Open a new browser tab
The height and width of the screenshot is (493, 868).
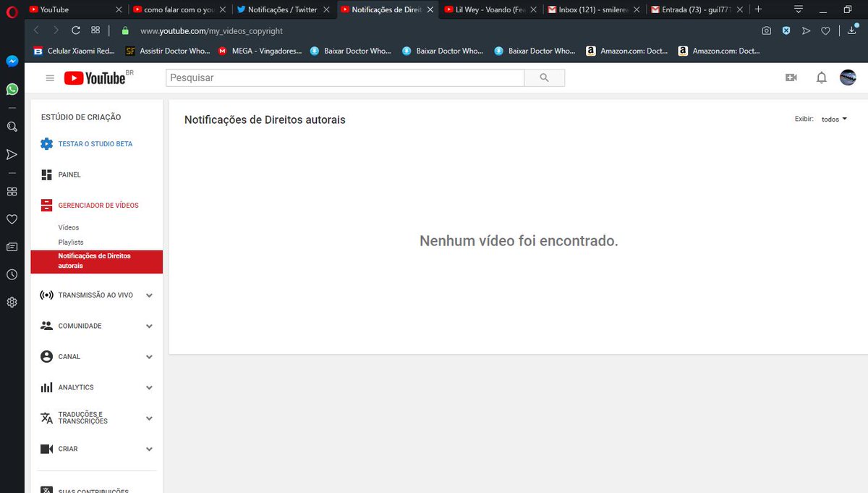pyautogui.click(x=758, y=9)
